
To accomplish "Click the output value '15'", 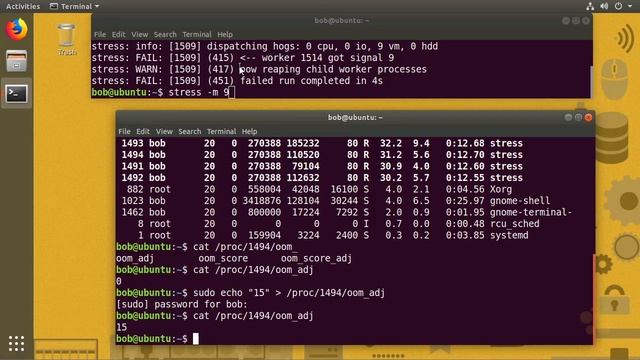I will 121,327.
